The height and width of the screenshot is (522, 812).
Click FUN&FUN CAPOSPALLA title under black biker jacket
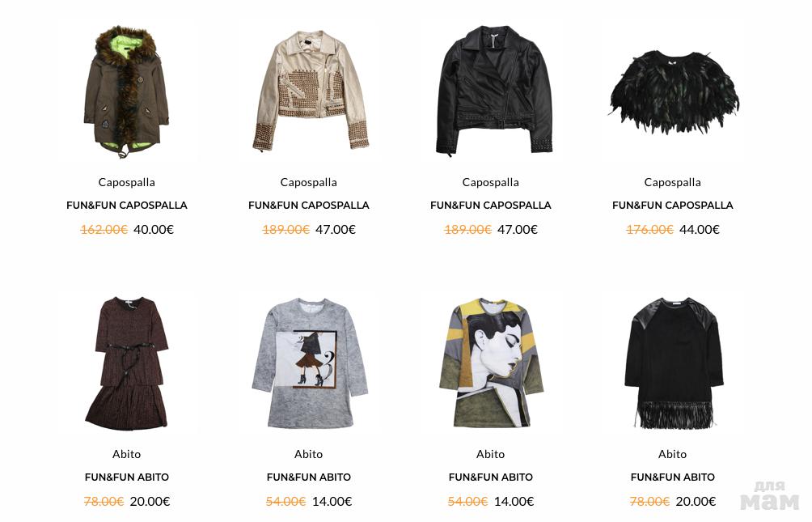(490, 206)
